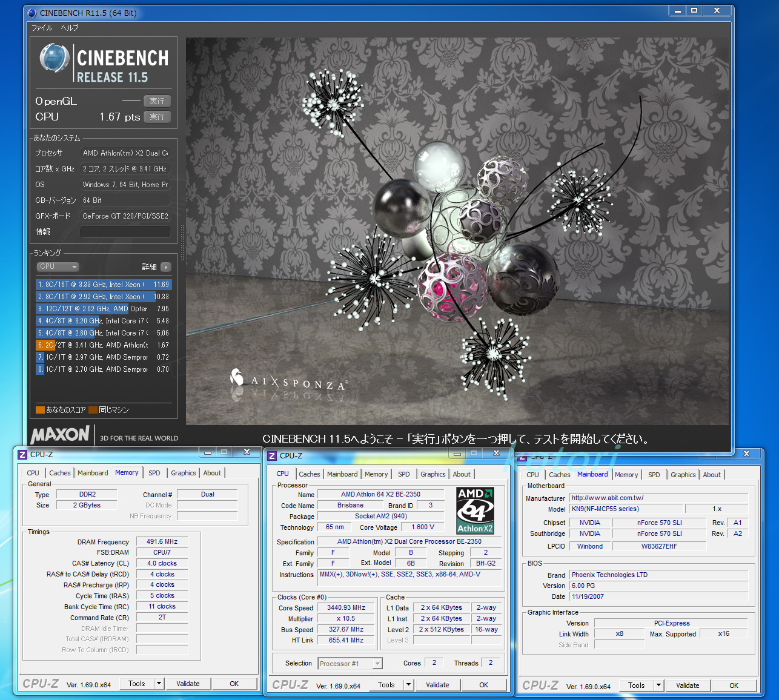The width and height of the screenshot is (779, 700).
Task: Open About tab in middle CPU-Z window
Action: click(462, 474)
